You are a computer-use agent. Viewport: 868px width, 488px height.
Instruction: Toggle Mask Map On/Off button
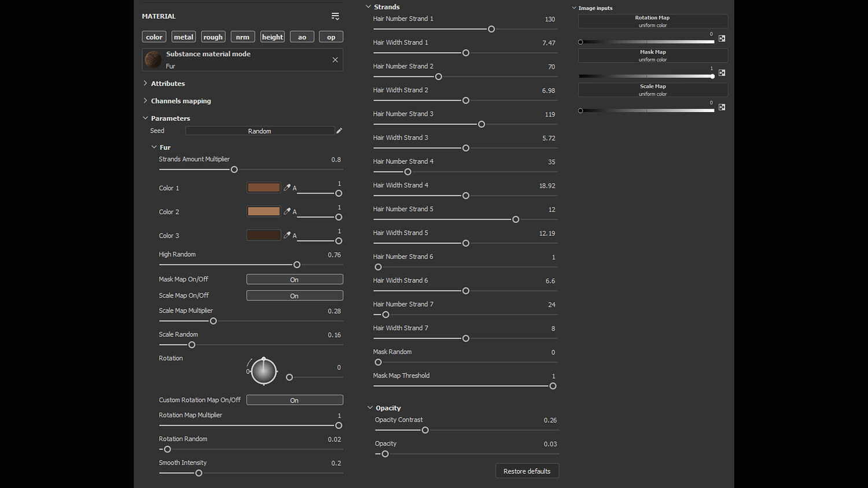(295, 279)
